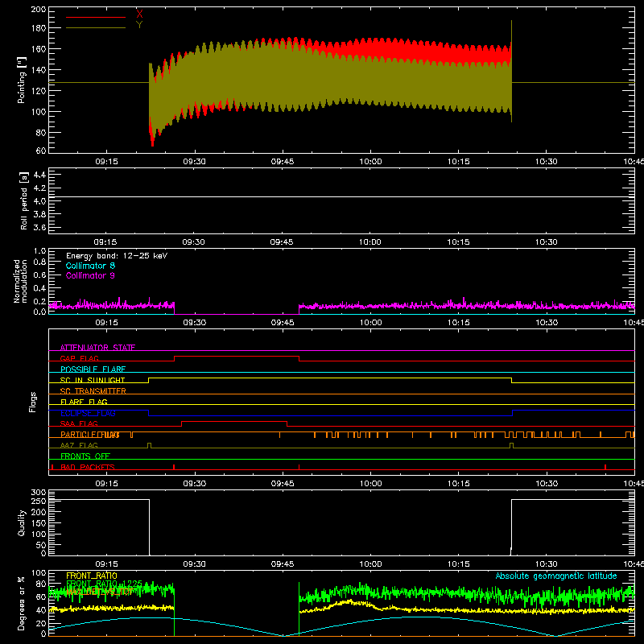Select the Pointing axis title
The height and width of the screenshot is (644, 644).
22,80
